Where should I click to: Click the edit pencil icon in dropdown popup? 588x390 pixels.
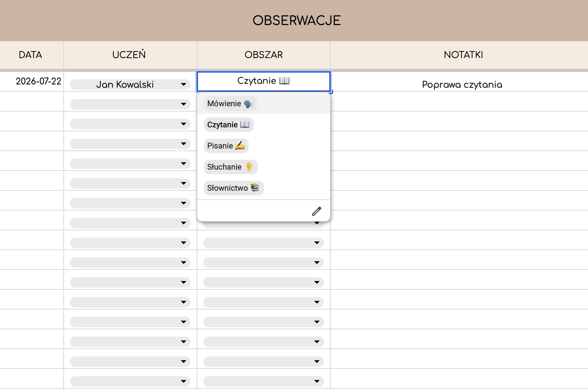pyautogui.click(x=316, y=211)
